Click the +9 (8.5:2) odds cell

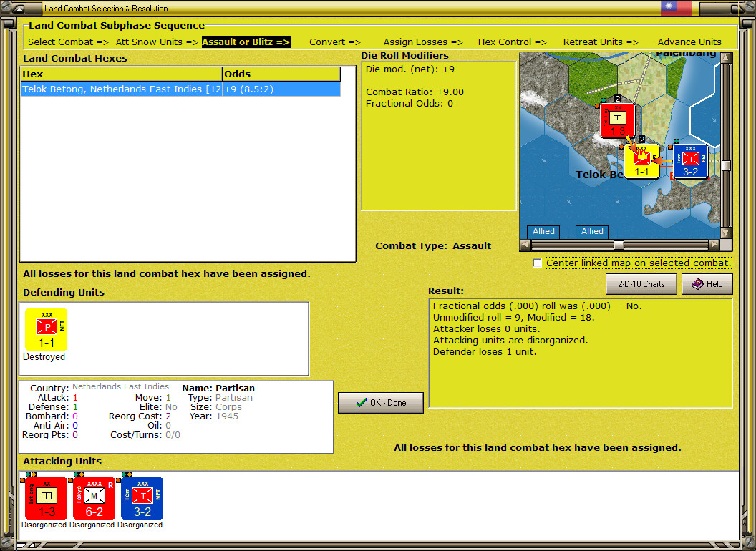(281, 89)
